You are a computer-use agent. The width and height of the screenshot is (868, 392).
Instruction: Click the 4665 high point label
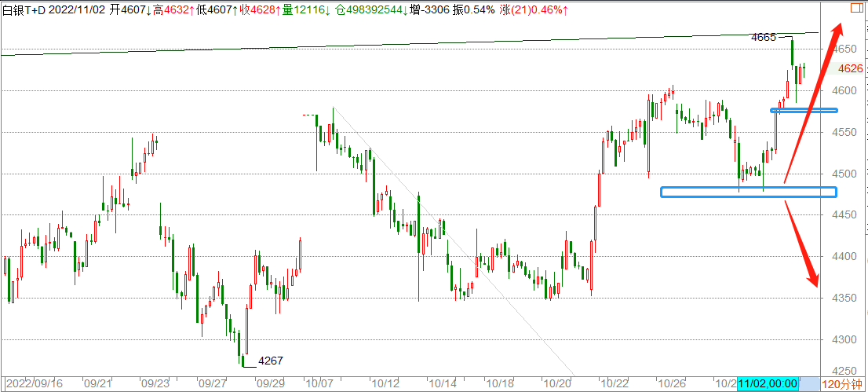pyautogui.click(x=764, y=38)
